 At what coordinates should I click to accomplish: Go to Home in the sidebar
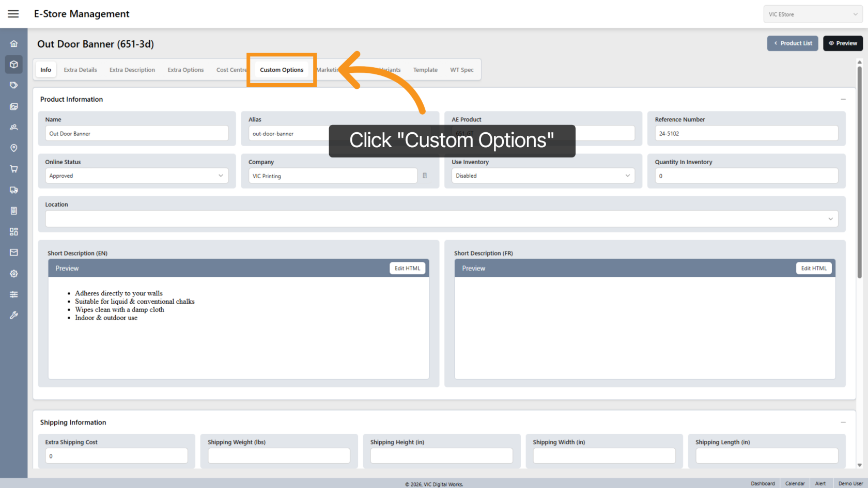(14, 44)
